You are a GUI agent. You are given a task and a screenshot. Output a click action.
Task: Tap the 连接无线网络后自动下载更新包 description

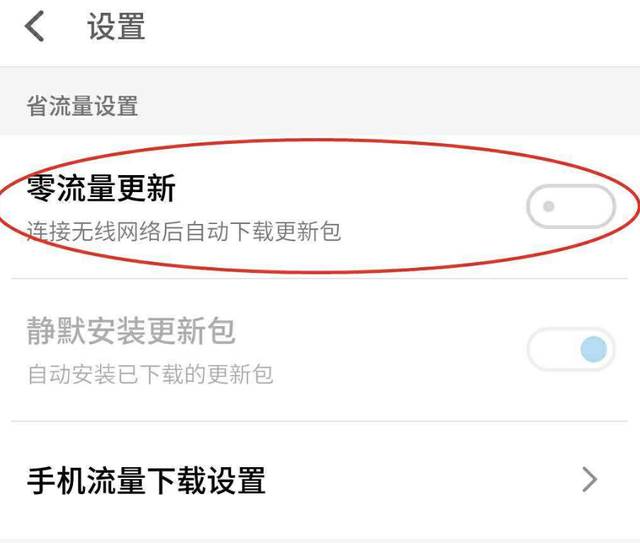184,231
